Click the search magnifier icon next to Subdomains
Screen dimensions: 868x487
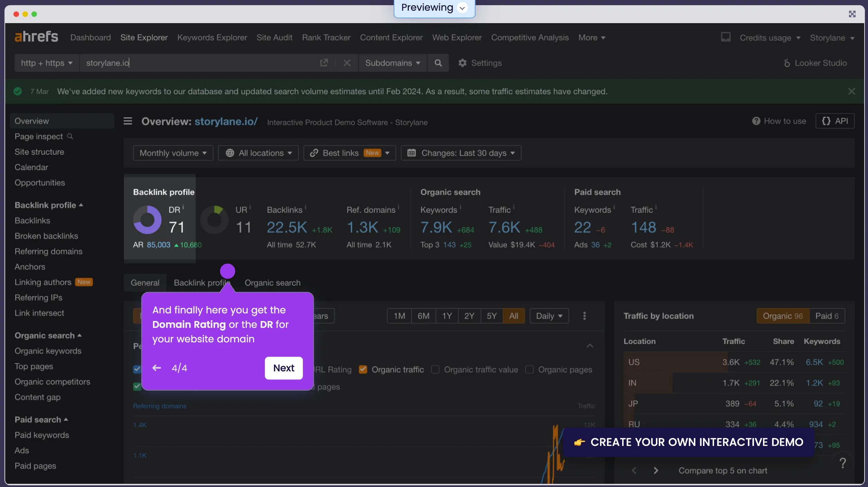tap(438, 63)
